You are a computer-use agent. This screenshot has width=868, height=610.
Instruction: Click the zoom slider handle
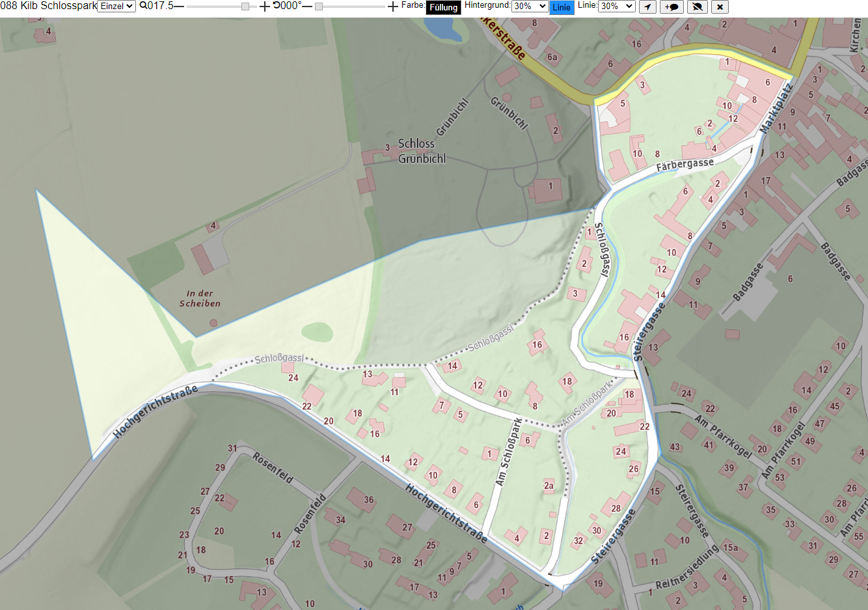pos(245,7)
